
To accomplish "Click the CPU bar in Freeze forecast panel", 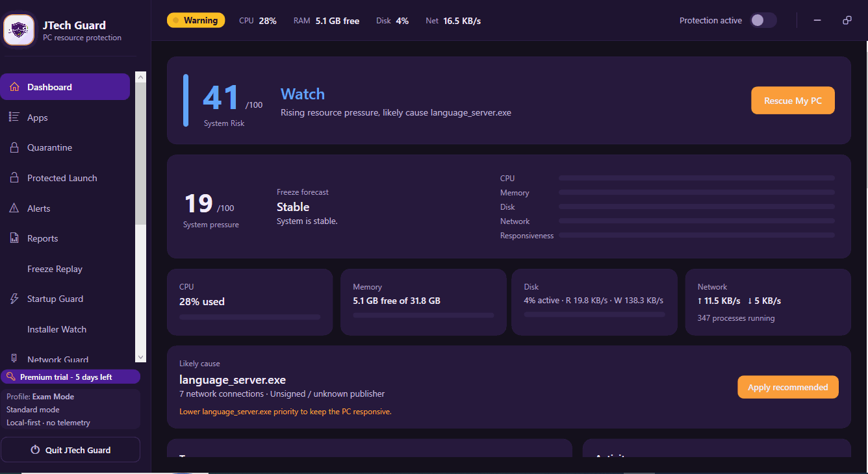I will (x=696, y=178).
